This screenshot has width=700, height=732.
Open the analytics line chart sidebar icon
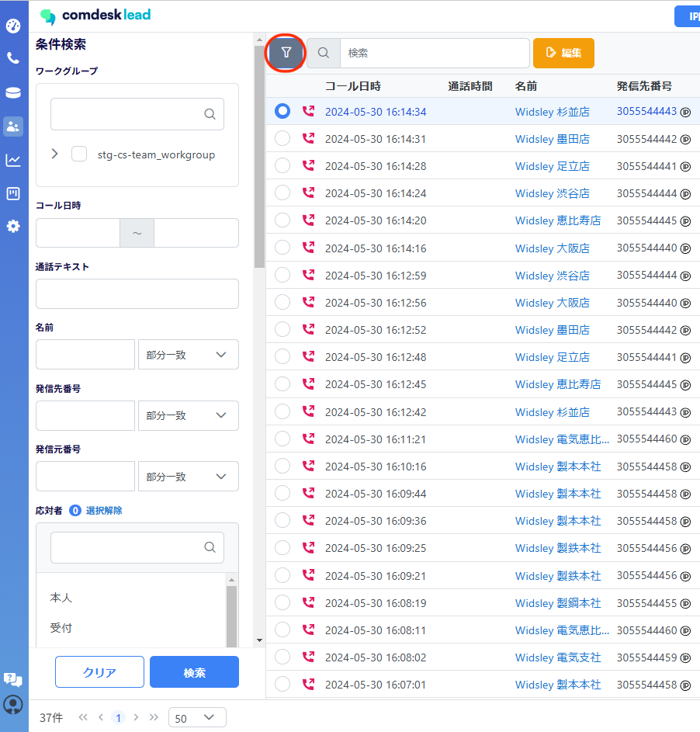pyautogui.click(x=13, y=160)
